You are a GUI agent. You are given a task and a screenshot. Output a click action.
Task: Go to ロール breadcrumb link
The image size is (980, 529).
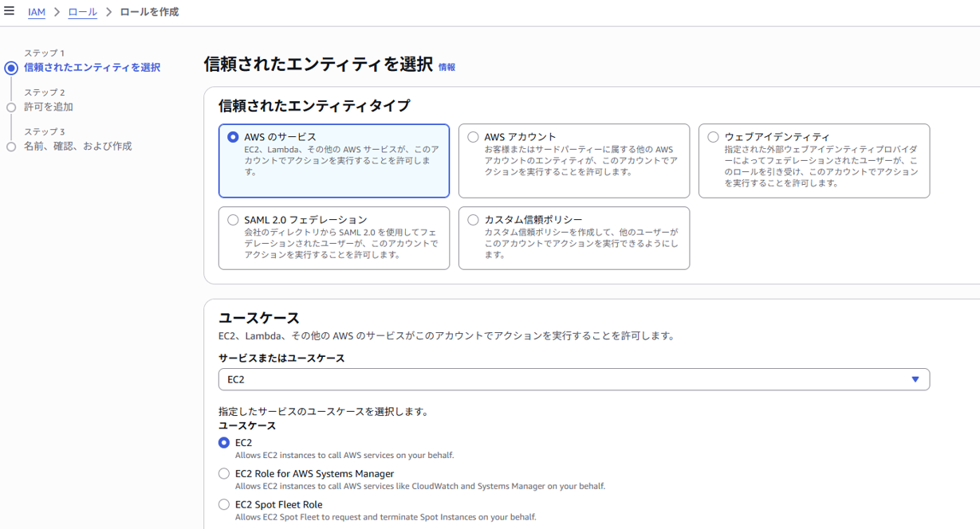point(83,12)
